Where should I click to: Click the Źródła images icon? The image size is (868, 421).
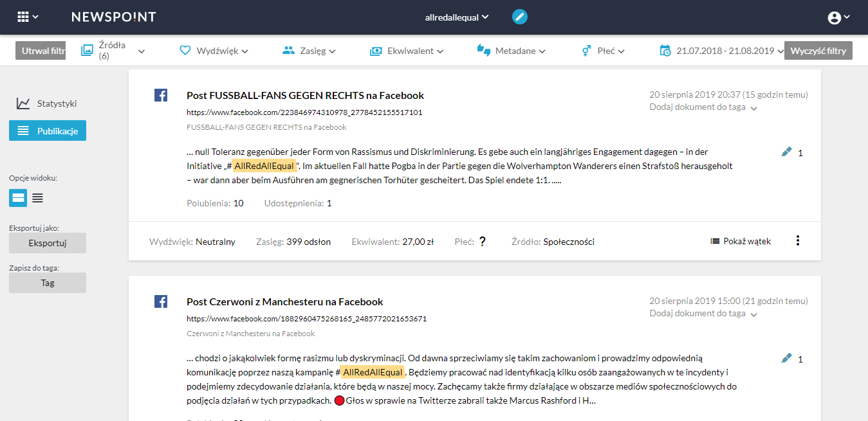click(x=87, y=50)
